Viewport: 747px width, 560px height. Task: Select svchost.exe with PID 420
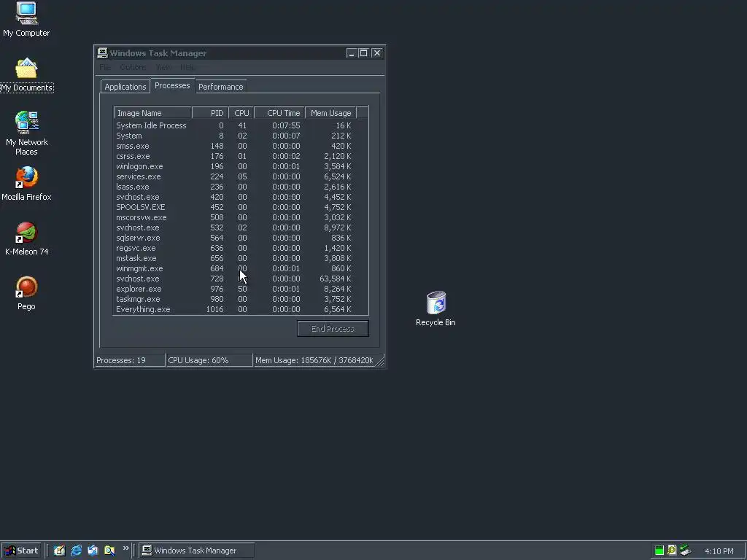click(241, 197)
